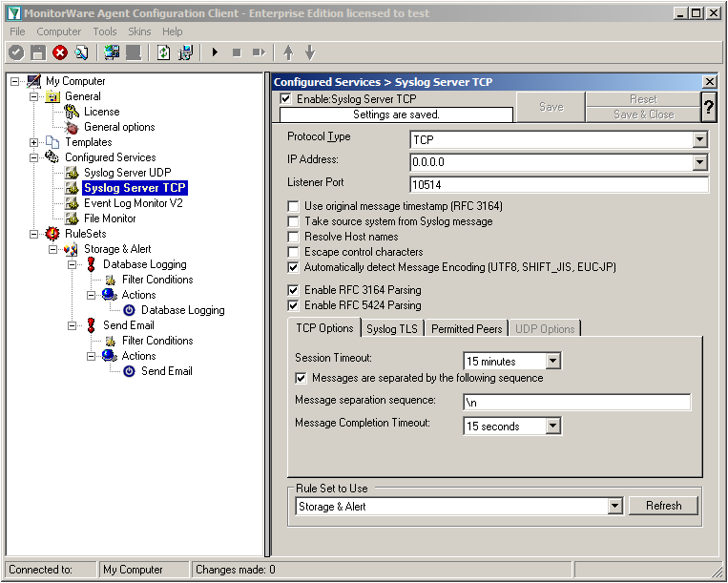Check Take source system from Syslog message
Image resolution: width=728 pixels, height=583 pixels.
click(x=293, y=221)
